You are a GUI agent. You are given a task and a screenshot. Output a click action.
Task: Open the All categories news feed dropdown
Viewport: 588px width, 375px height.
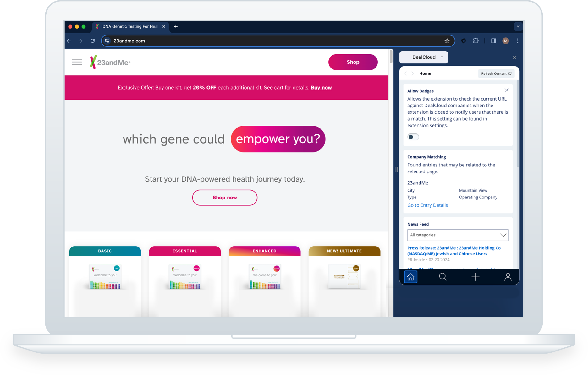(458, 235)
